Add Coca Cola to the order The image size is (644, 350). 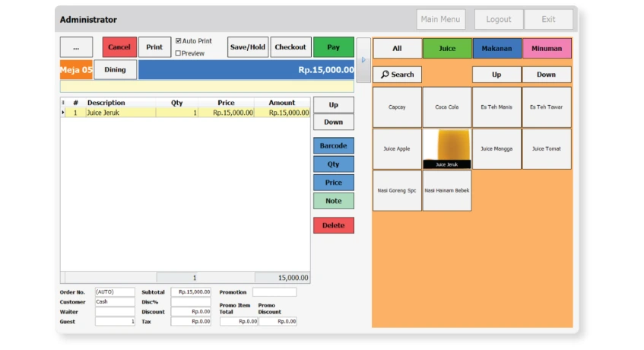[x=447, y=107]
